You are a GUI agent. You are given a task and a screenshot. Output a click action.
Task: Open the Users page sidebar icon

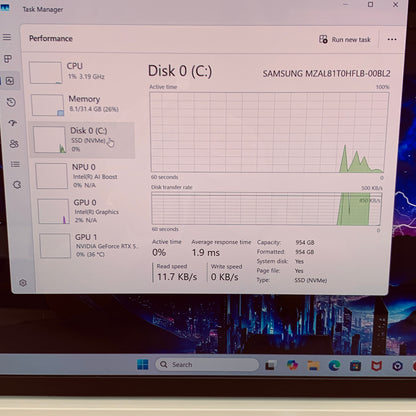pos(14,144)
